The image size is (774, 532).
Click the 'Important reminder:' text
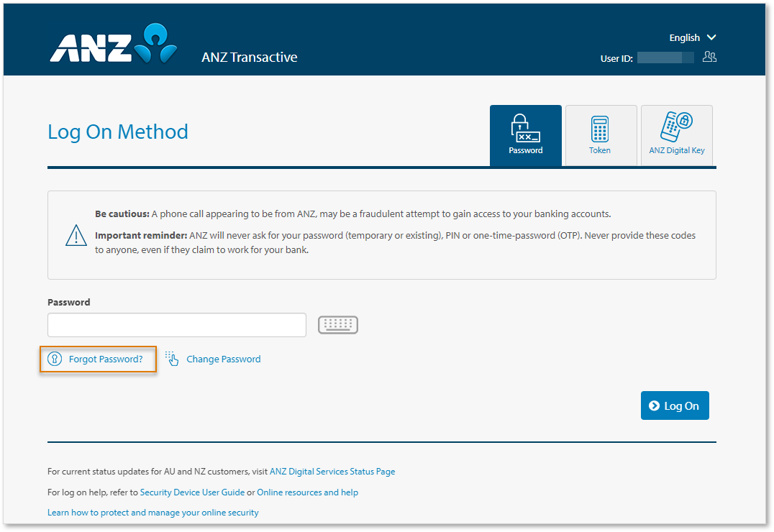[141, 235]
